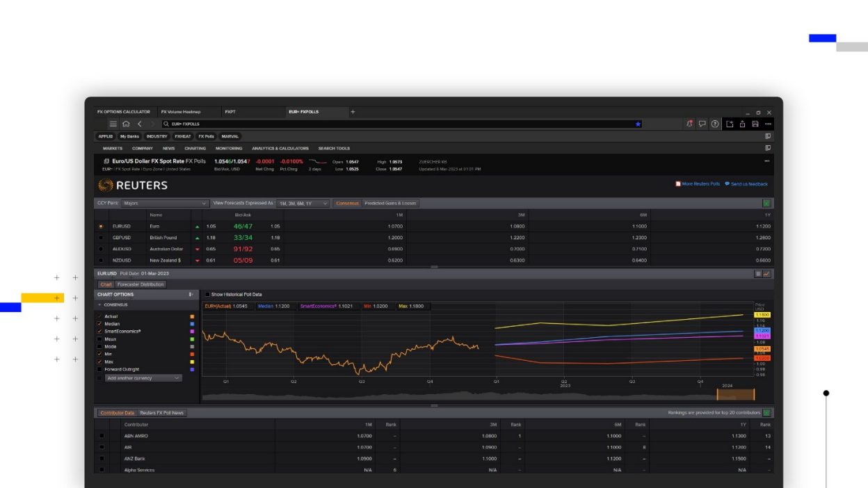
Task: Navigate back with the left arrow
Action: 139,124
